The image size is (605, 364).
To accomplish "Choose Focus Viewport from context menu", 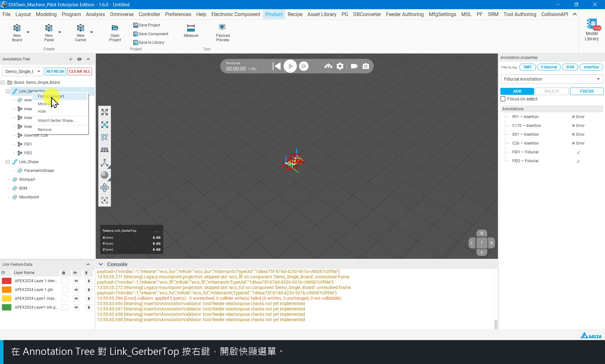I will point(60,96).
